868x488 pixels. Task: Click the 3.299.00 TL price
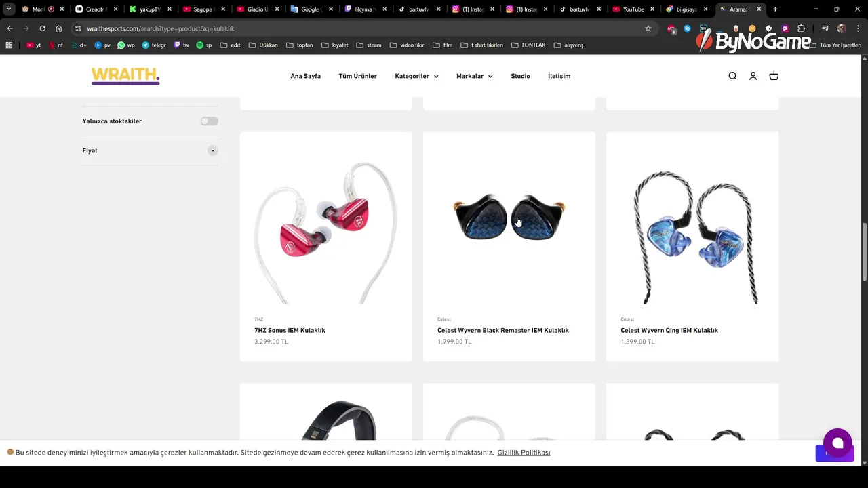(x=271, y=342)
